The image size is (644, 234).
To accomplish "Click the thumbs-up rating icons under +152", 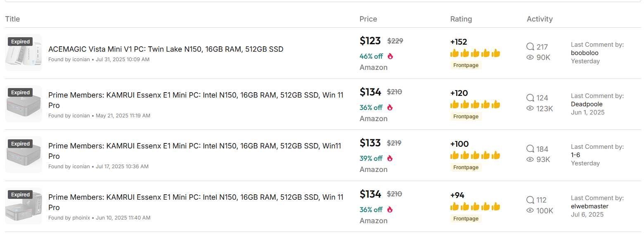I will point(475,53).
